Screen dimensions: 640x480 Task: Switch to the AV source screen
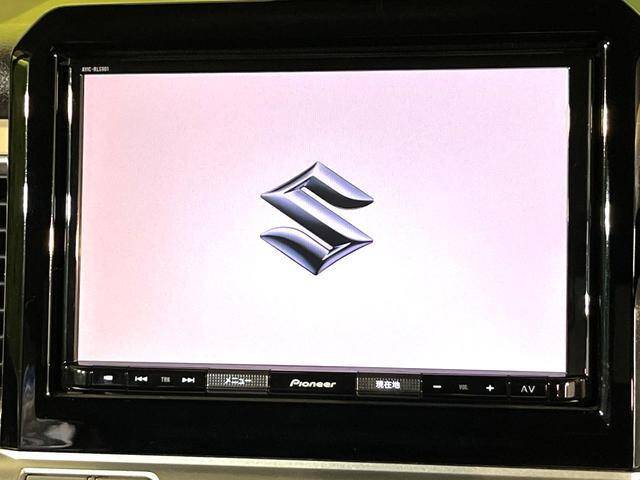[528, 389]
